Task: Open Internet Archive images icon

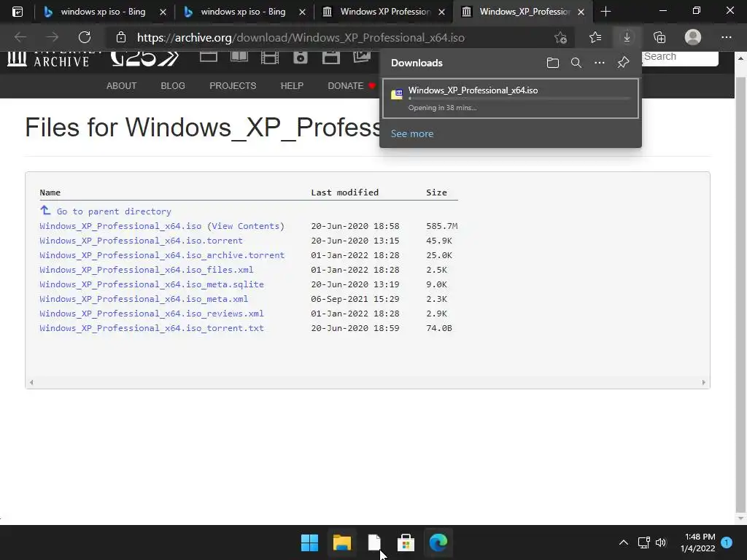Action: (x=362, y=57)
